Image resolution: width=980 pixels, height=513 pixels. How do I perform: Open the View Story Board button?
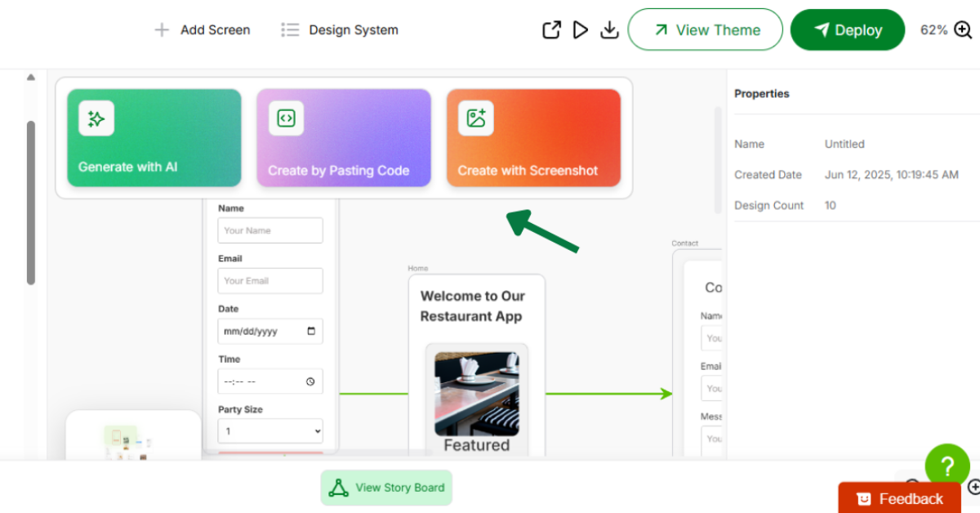point(386,488)
